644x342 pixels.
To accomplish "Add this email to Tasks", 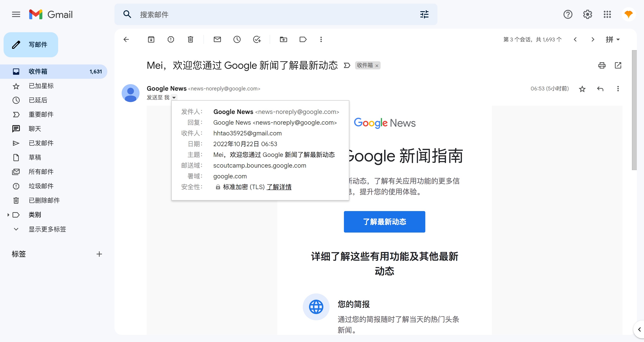I will tap(257, 39).
